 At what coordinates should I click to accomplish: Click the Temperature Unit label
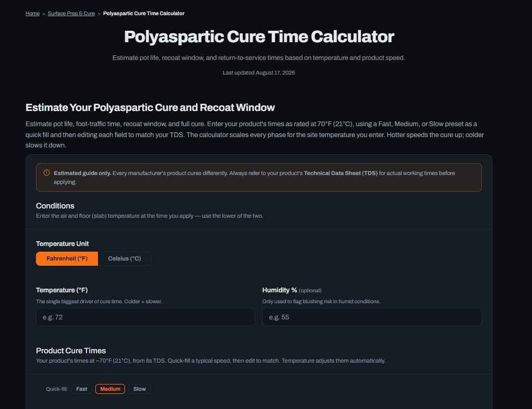tap(63, 244)
